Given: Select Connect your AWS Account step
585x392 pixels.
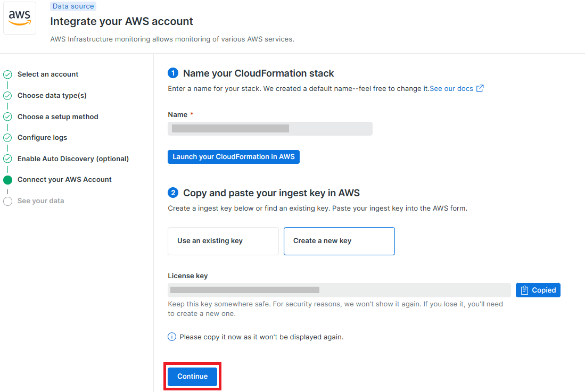Looking at the screenshot, I should (x=64, y=180).
